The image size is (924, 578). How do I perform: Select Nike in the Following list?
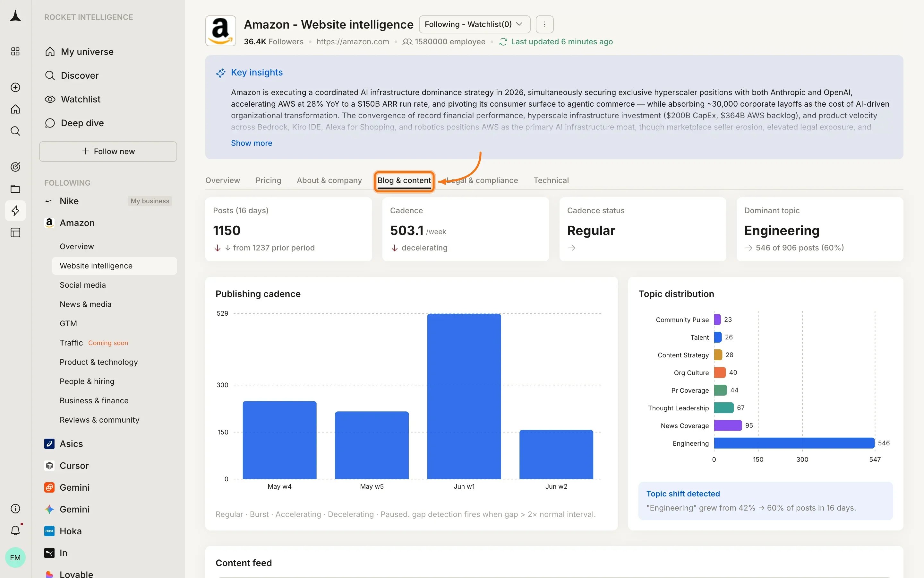pos(69,201)
